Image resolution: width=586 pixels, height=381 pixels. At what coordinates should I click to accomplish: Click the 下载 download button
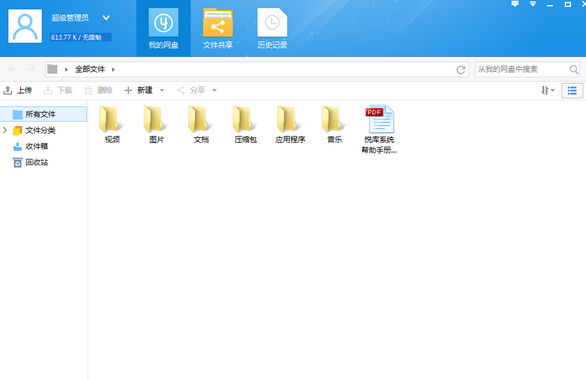pyautogui.click(x=58, y=90)
